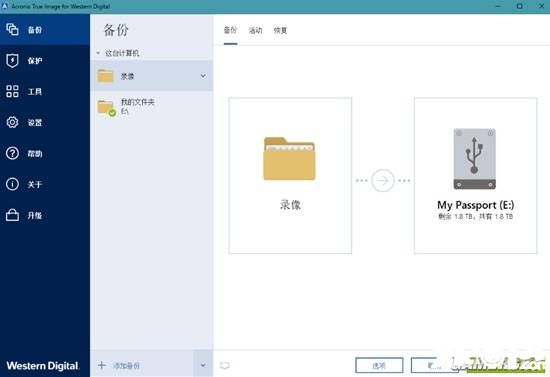Click the Western Digital logo
This screenshot has height=377, width=550.
[42, 366]
